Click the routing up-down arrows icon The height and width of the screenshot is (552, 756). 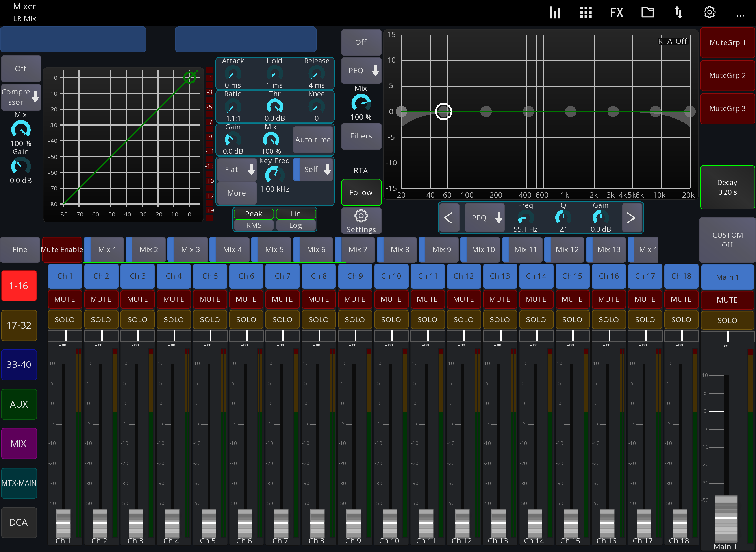(678, 13)
